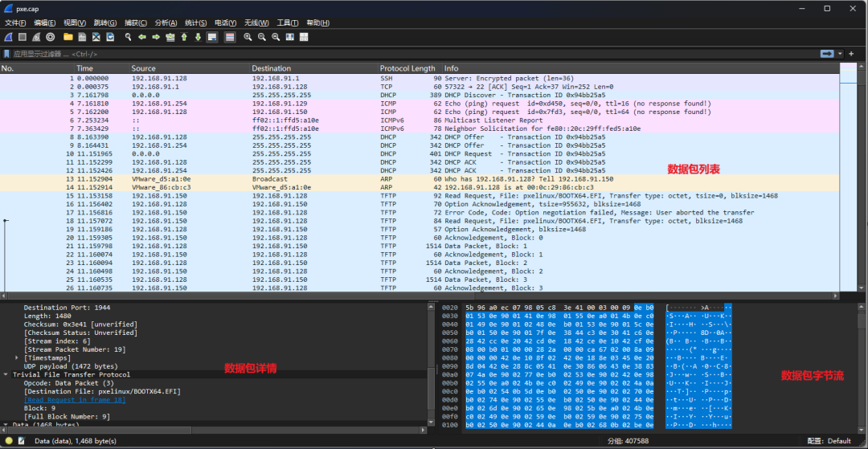Toggle packet colorization toolbar button

point(230,37)
